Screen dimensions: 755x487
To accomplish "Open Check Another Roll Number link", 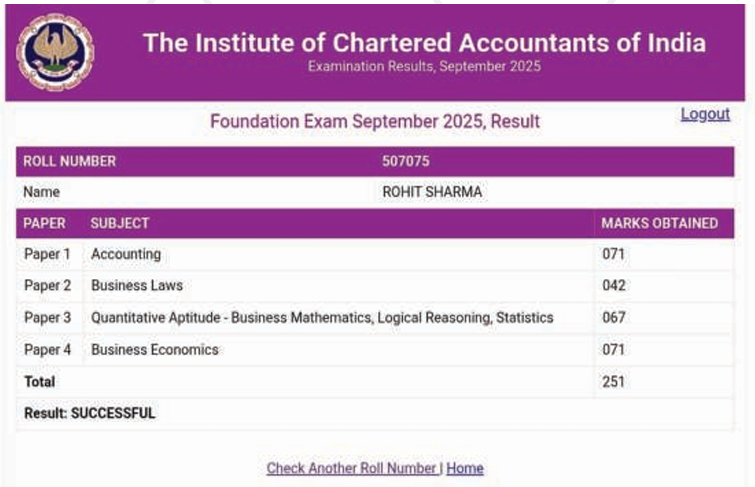I will (x=352, y=468).
